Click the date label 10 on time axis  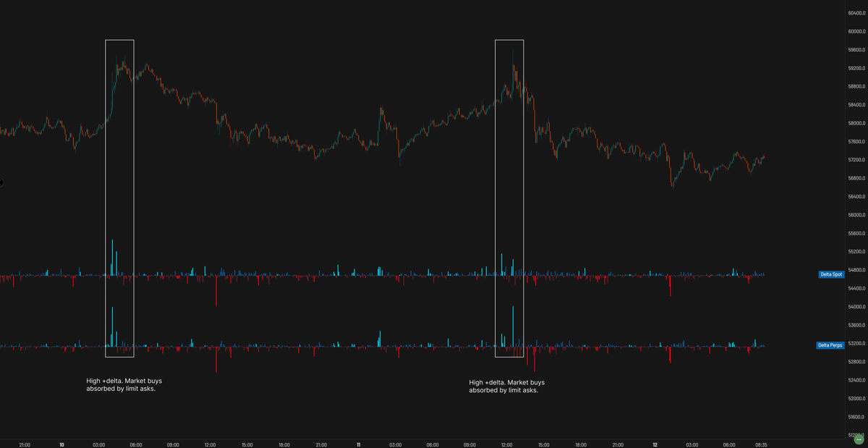[x=61, y=445]
